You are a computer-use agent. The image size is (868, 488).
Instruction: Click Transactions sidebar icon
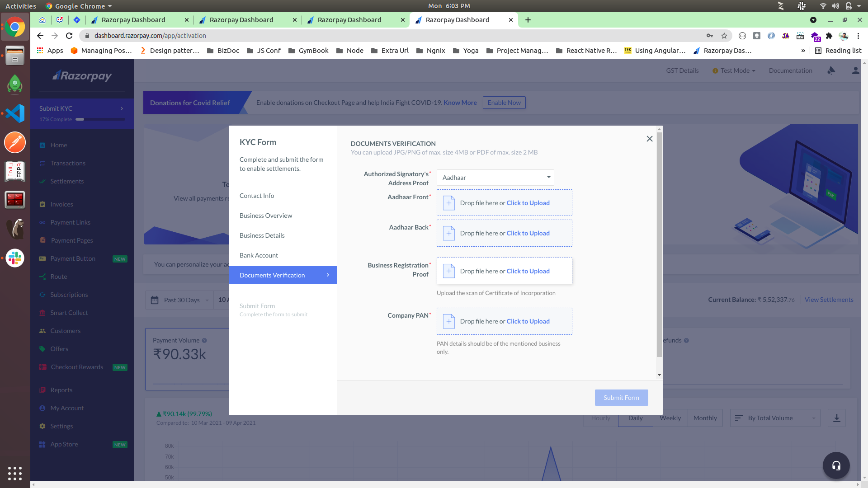tap(42, 163)
